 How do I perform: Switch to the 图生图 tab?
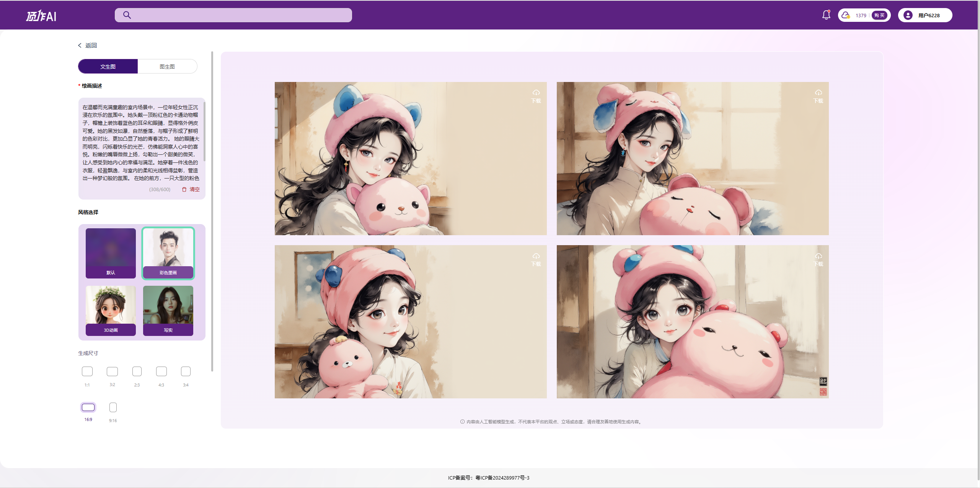(x=167, y=66)
